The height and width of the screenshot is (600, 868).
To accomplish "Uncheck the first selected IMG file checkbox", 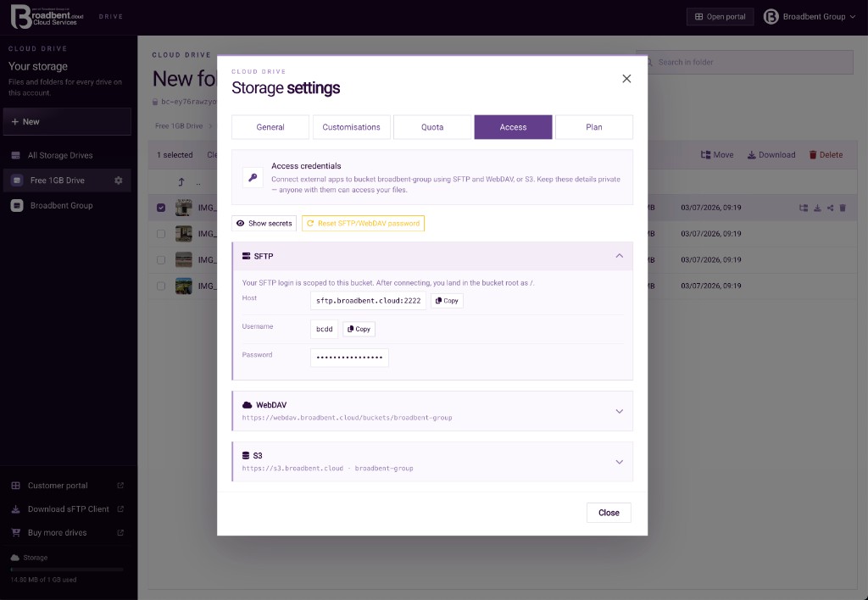I will click(x=161, y=208).
